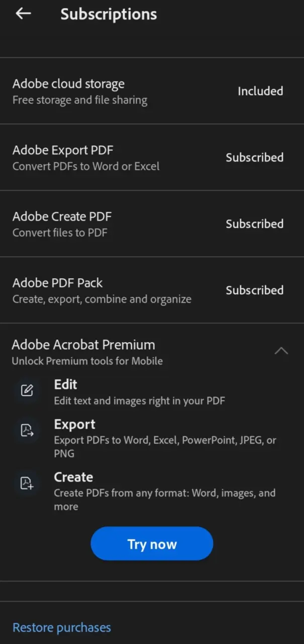The image size is (304, 644).
Task: Tap the Included status for cloud storage
Action: tap(260, 91)
